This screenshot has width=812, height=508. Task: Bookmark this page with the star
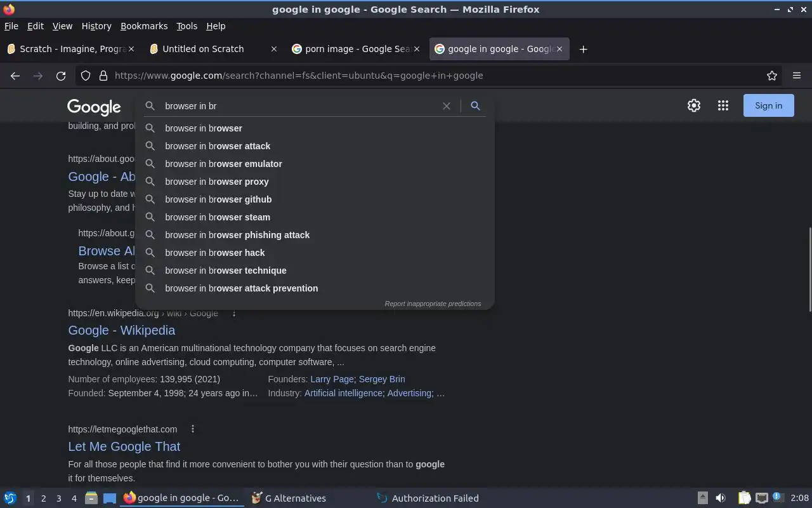coord(772,76)
